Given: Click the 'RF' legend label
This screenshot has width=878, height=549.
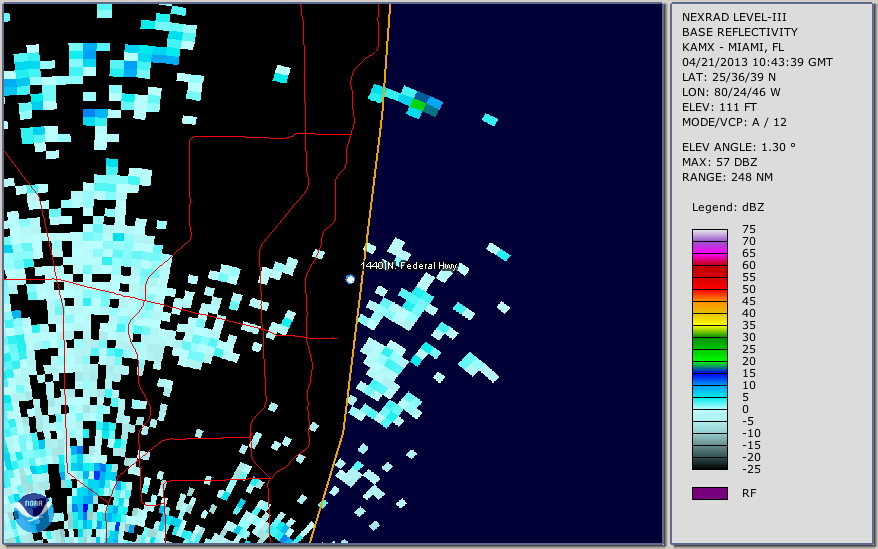Looking at the screenshot, I should tap(749, 493).
